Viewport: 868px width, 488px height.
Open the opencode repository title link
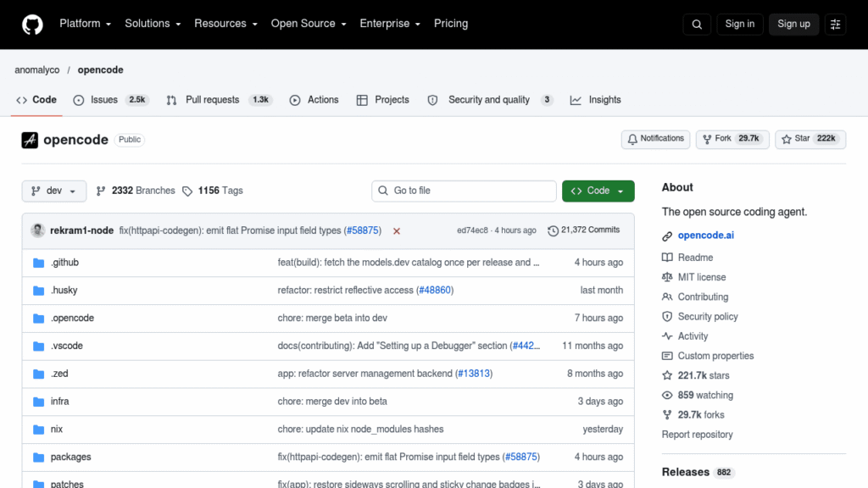point(75,140)
